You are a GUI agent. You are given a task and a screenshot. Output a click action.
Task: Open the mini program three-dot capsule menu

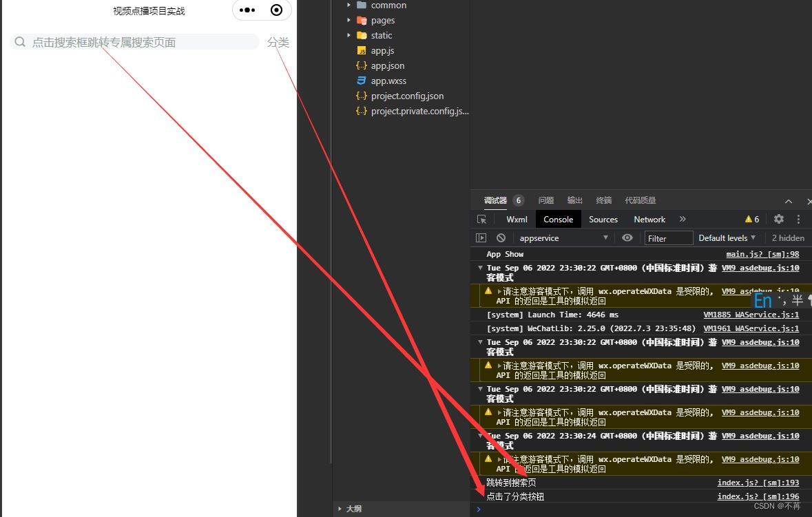pyautogui.click(x=247, y=10)
